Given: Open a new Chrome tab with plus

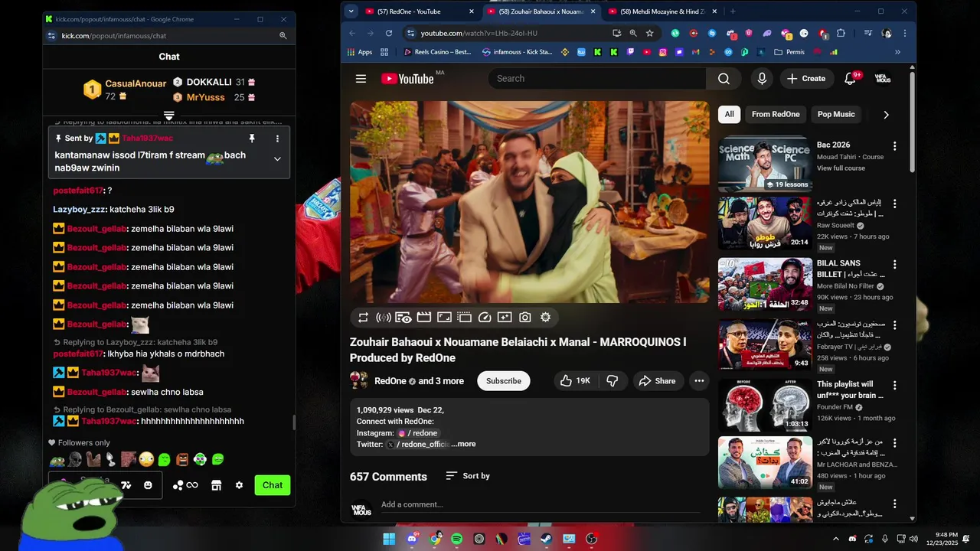Looking at the screenshot, I should [733, 11].
